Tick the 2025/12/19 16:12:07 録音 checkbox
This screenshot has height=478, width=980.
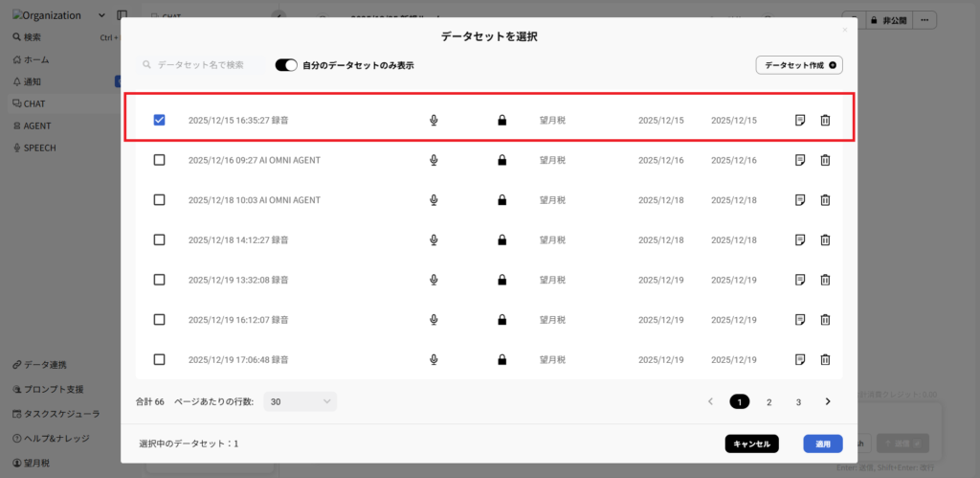click(160, 320)
